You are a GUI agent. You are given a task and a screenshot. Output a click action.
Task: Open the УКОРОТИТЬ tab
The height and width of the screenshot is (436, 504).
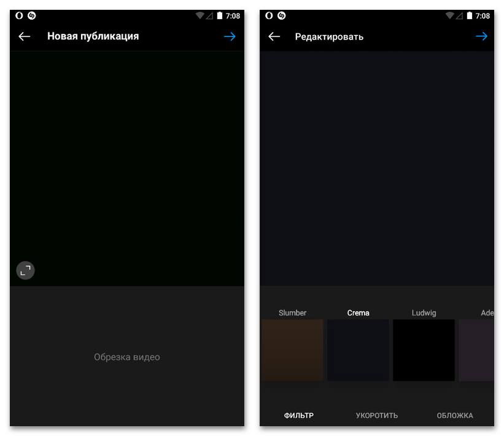[x=377, y=416]
